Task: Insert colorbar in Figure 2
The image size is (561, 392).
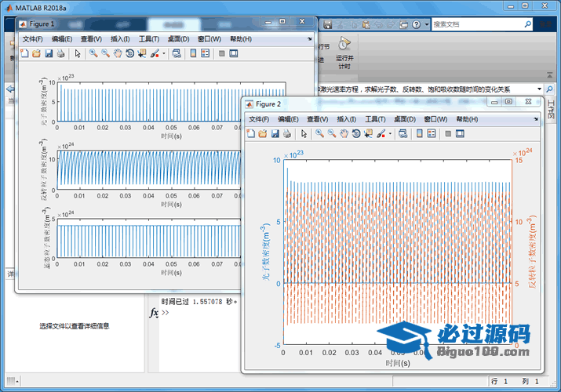Action: click(419, 133)
